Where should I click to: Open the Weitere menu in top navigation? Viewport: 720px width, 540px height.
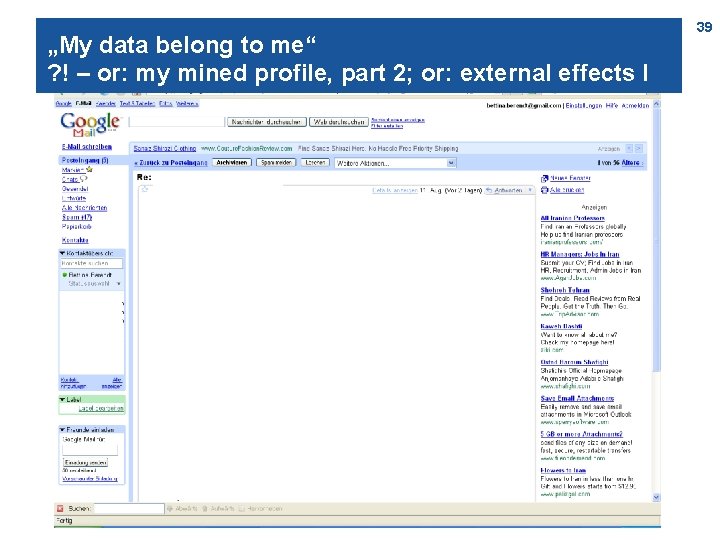pyautogui.click(x=187, y=104)
